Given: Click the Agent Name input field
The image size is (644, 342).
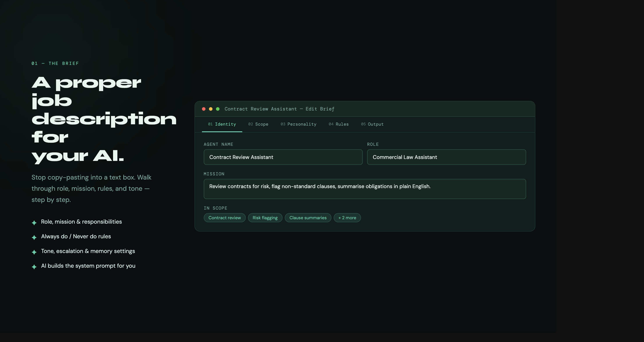Looking at the screenshot, I should (283, 157).
